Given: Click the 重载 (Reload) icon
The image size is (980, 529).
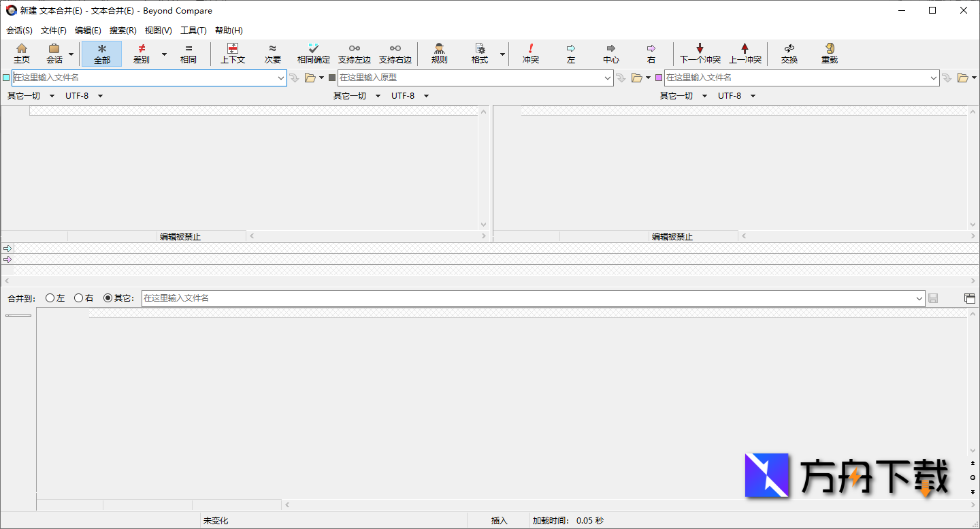Looking at the screenshot, I should 829,53.
